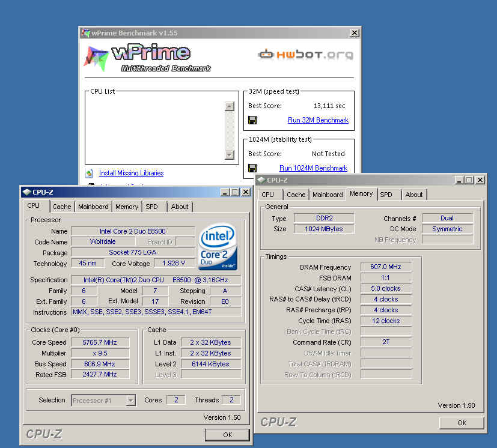Close the wPrime Benchmark window
This screenshot has width=497, height=448.
pyautogui.click(x=354, y=32)
